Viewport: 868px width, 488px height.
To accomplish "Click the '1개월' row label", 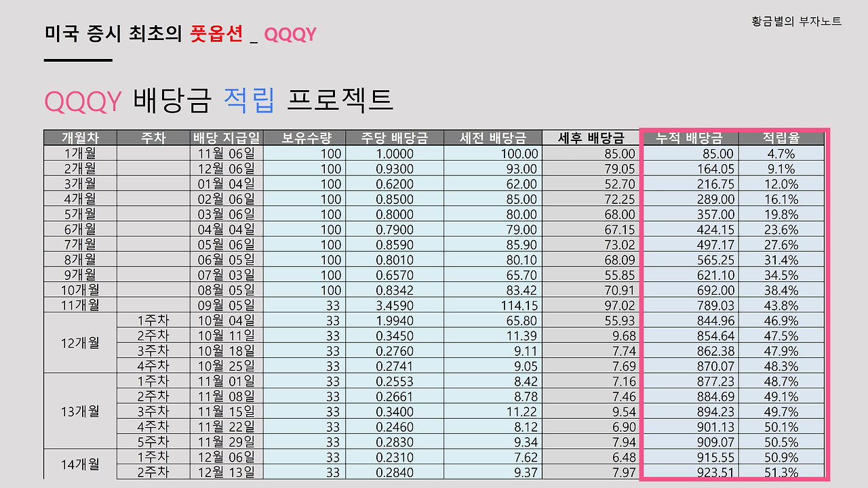I will (x=80, y=154).
